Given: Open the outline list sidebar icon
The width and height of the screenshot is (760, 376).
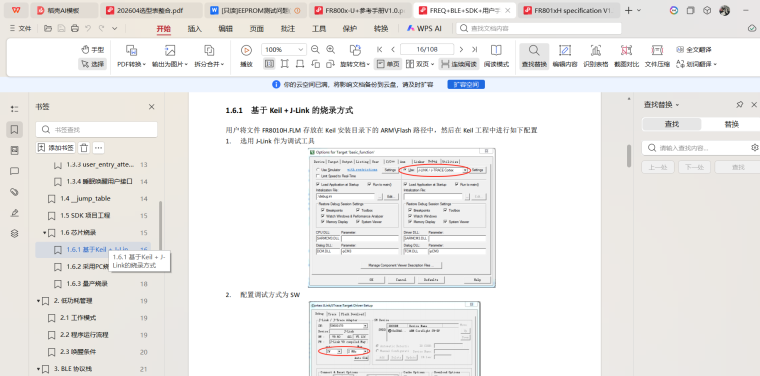Looking at the screenshot, I should 15,109.
